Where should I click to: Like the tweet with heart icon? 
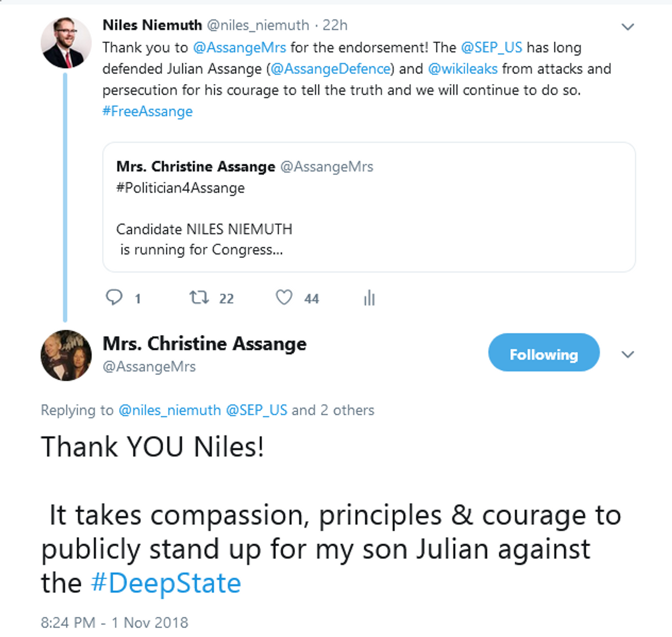(x=284, y=298)
